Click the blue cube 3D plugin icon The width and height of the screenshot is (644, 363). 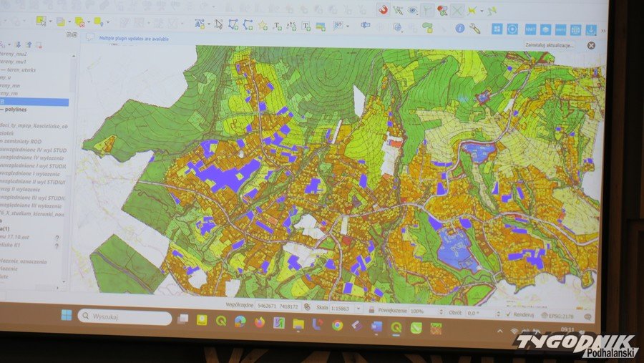coord(545,29)
